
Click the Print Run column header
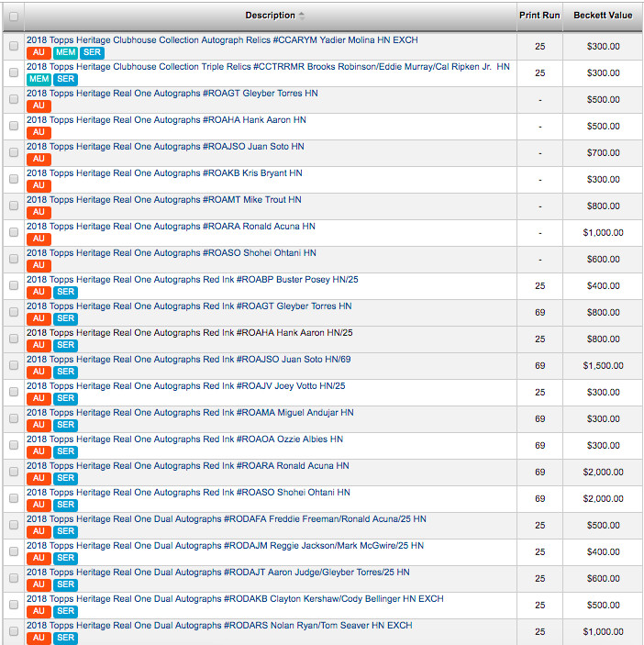click(x=539, y=16)
